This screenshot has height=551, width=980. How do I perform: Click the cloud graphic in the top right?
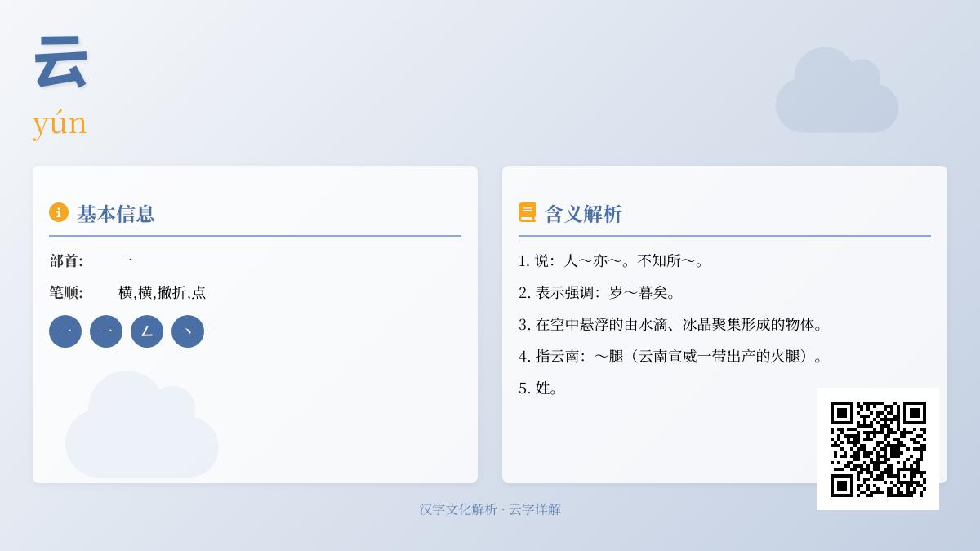click(x=837, y=90)
